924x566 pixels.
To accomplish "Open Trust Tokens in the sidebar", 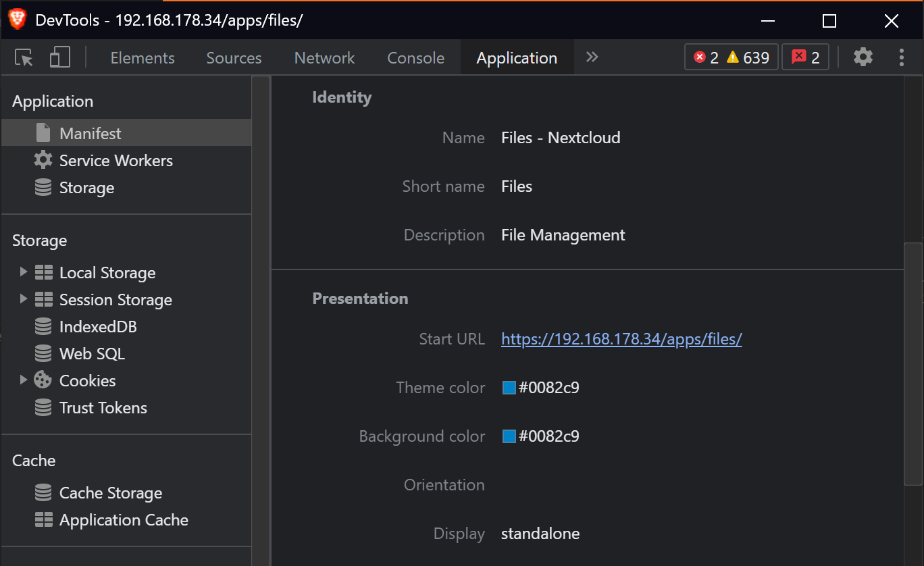I will [x=103, y=407].
